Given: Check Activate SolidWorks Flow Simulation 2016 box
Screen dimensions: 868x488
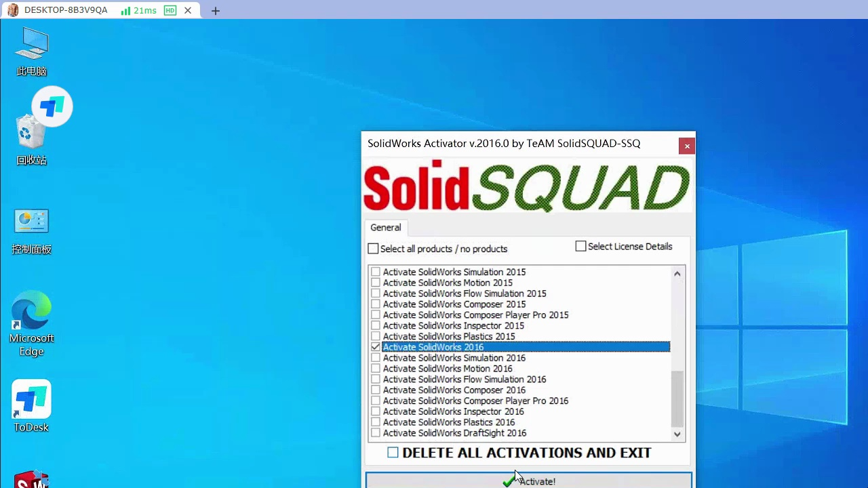Looking at the screenshot, I should coord(376,380).
